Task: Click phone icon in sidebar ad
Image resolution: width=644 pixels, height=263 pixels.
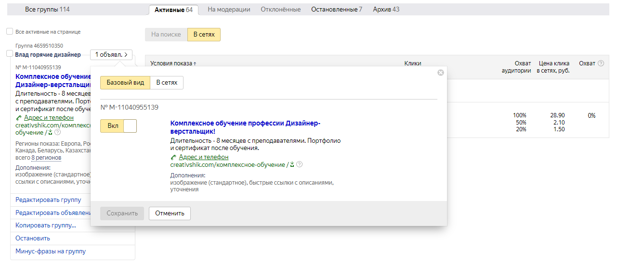Action: tap(18, 118)
